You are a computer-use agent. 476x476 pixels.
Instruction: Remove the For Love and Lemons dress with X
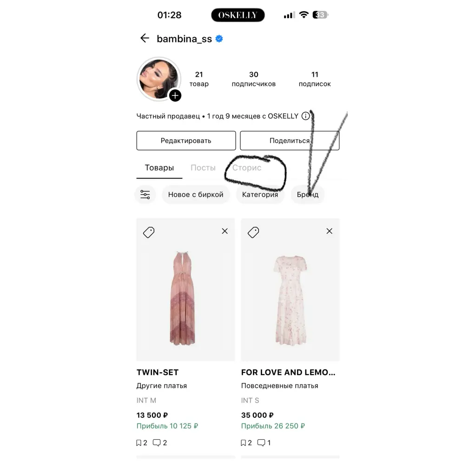coord(330,231)
